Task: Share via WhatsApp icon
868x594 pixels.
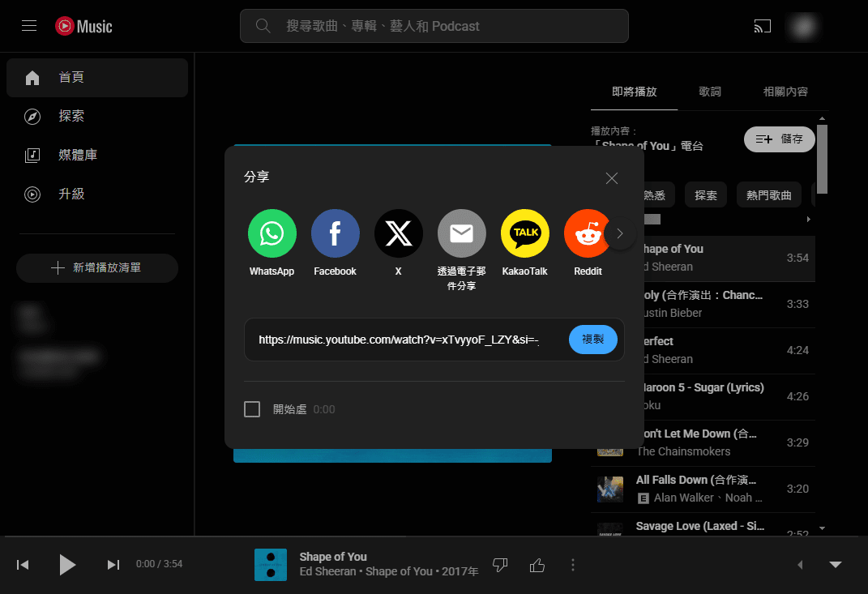Action: [x=272, y=233]
